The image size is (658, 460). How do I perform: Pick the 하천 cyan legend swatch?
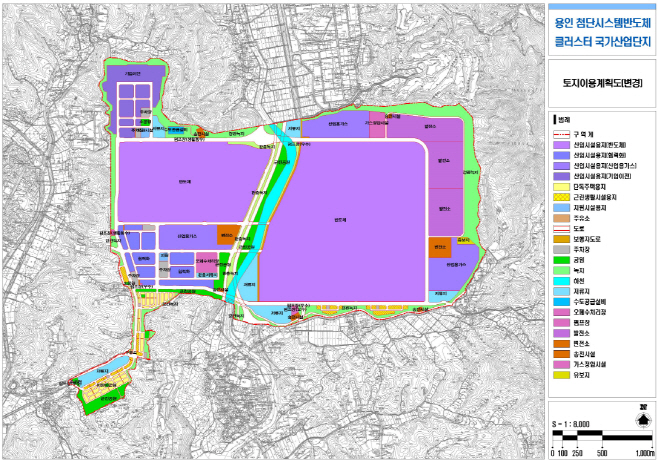(x=560, y=281)
